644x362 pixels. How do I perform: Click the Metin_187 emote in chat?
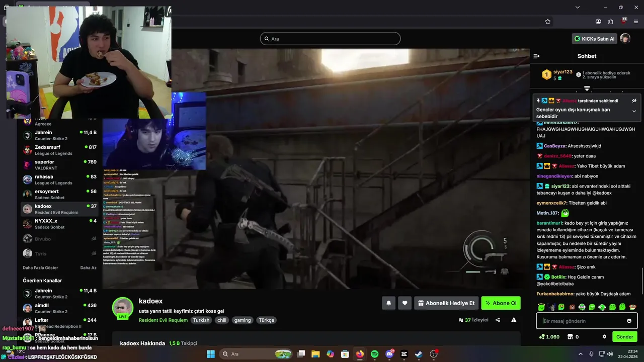(565, 213)
